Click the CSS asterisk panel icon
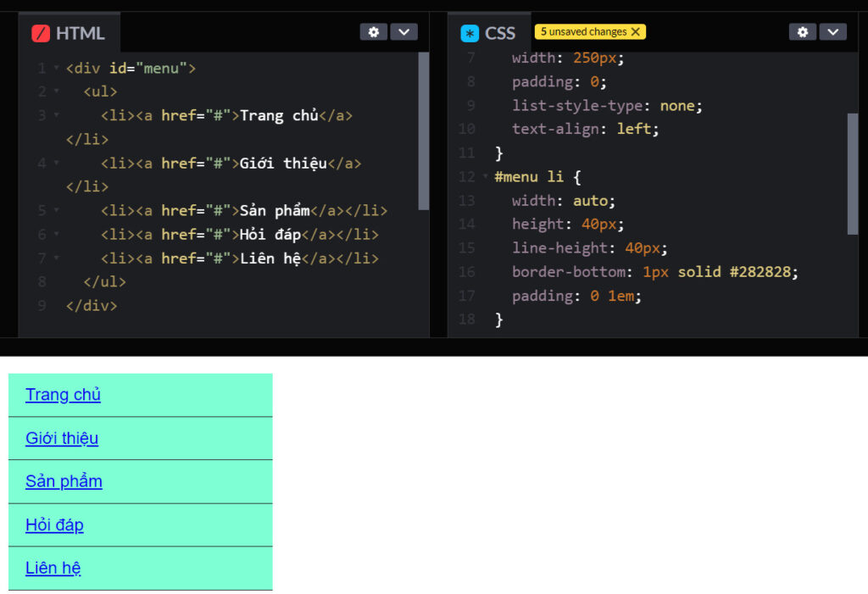This screenshot has height=594, width=868. pos(470,32)
